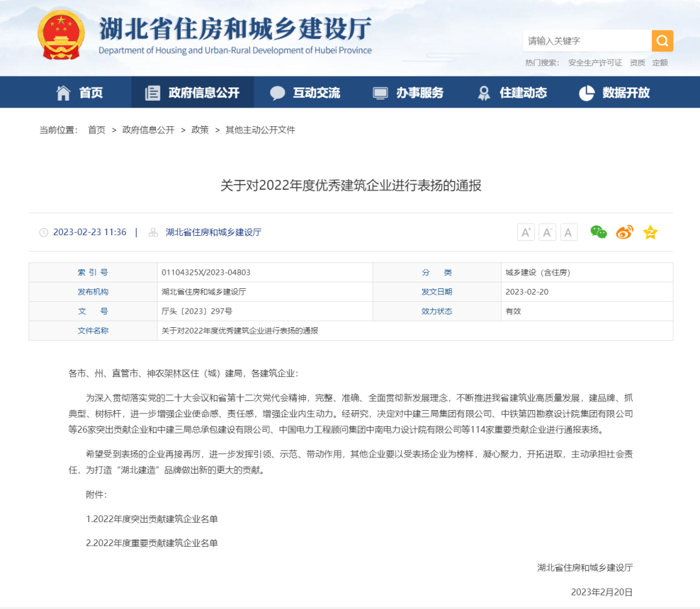Screen dimensions: 700x609
Task: Increase font size with A+ icon
Action: pyautogui.click(x=526, y=233)
